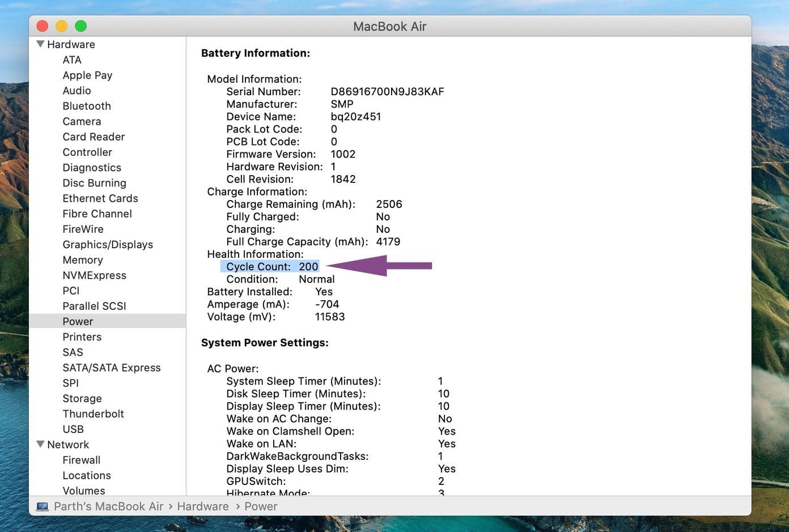Select ATA in the sidebar
This screenshot has width=789, height=532.
72,59
